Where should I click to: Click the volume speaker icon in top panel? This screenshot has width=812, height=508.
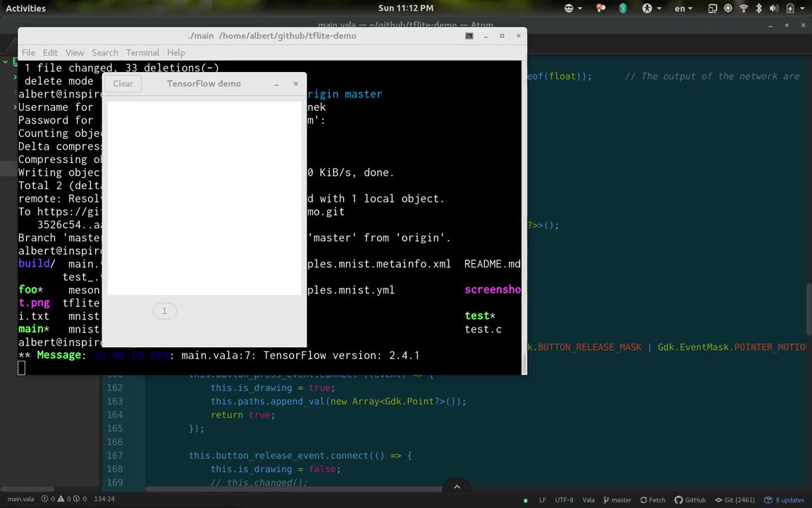774,8
